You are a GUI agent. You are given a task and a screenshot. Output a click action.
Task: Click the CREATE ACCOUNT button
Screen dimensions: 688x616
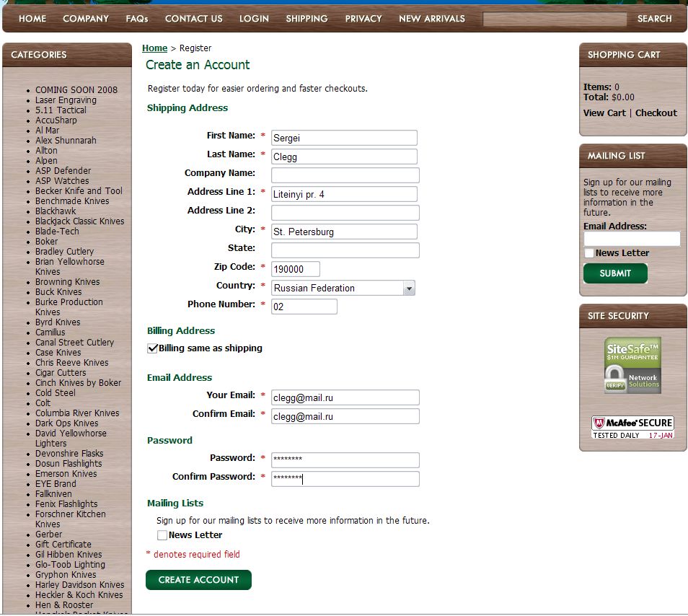(198, 580)
